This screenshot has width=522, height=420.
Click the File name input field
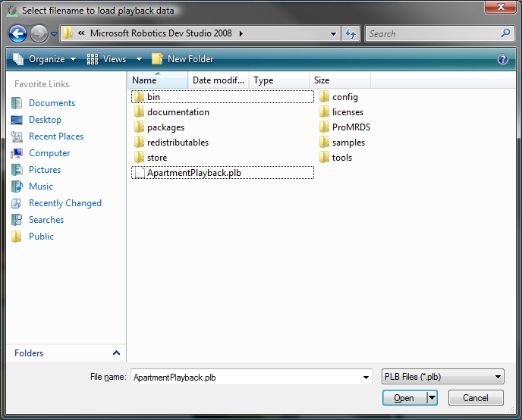(x=251, y=377)
